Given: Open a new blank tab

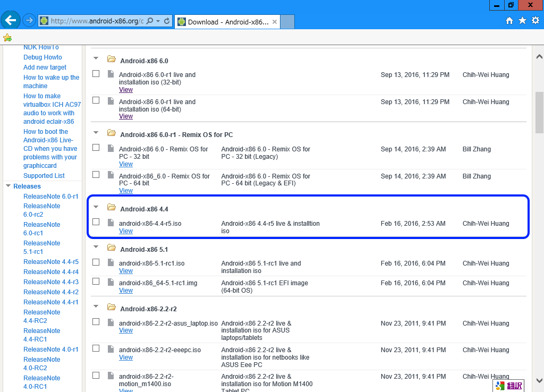Looking at the screenshot, I should [287, 22].
